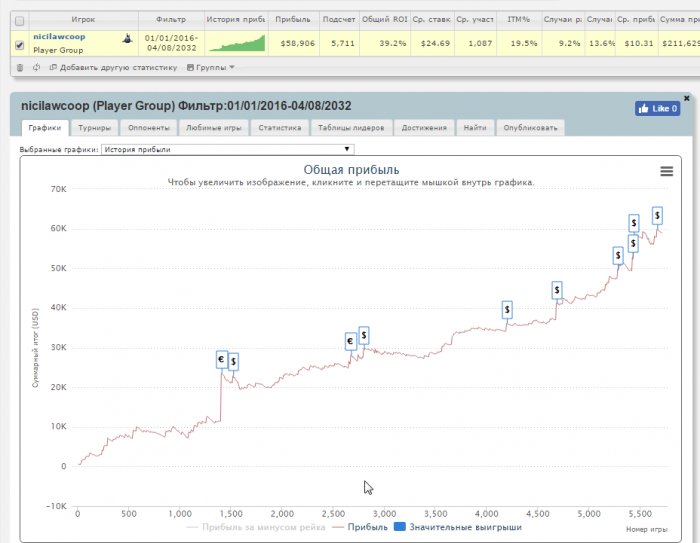Switch to the Турниры tab
This screenshot has width=700, height=543.
[94, 128]
